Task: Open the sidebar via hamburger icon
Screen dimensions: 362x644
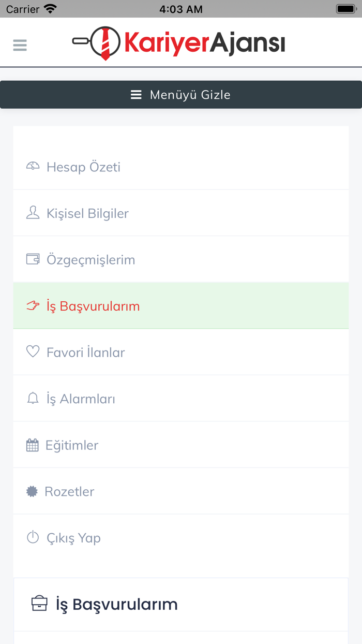Action: [x=20, y=45]
